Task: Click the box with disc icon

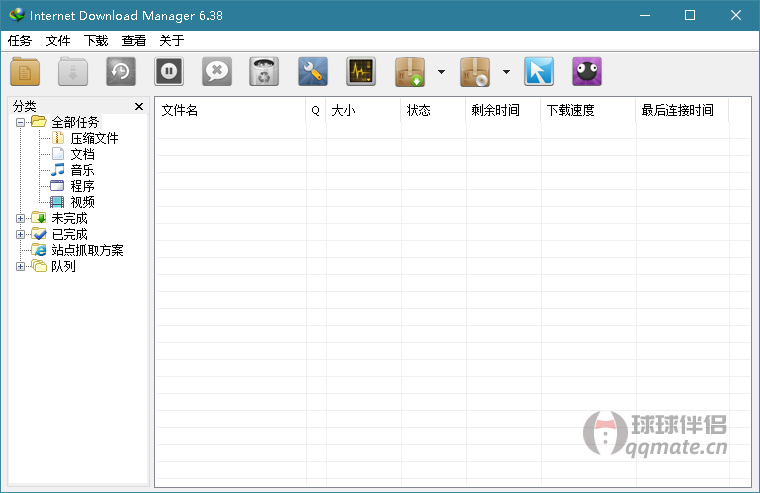Action: click(x=475, y=72)
